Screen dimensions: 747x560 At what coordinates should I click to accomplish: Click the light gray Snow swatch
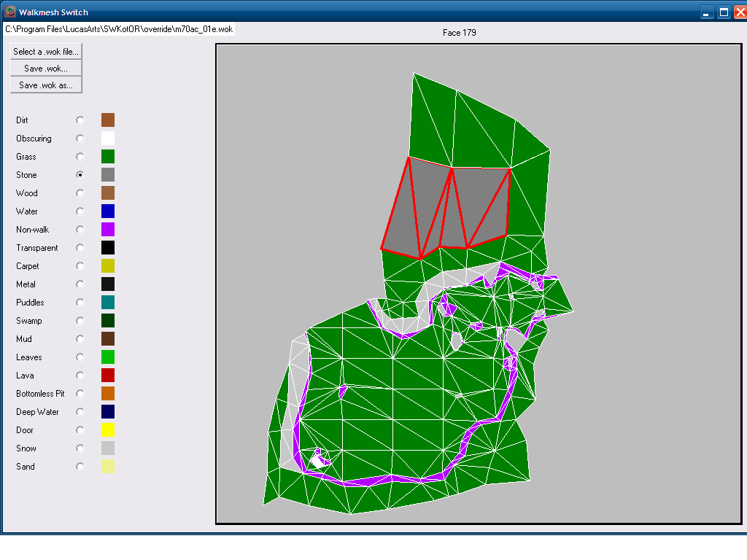[108, 448]
